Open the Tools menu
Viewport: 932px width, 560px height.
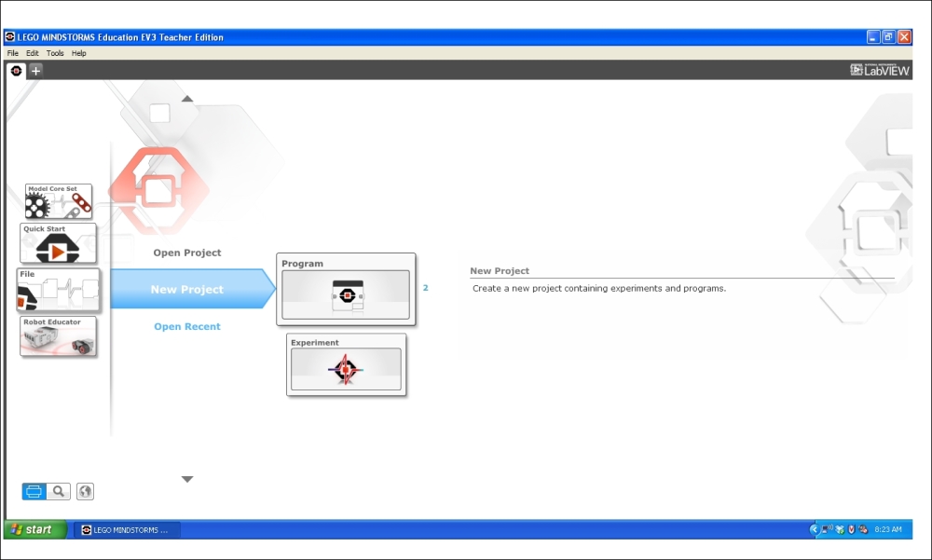[x=55, y=53]
